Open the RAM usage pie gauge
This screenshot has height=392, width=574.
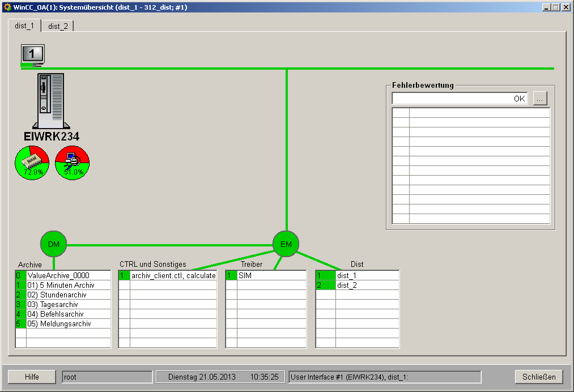pos(32,163)
